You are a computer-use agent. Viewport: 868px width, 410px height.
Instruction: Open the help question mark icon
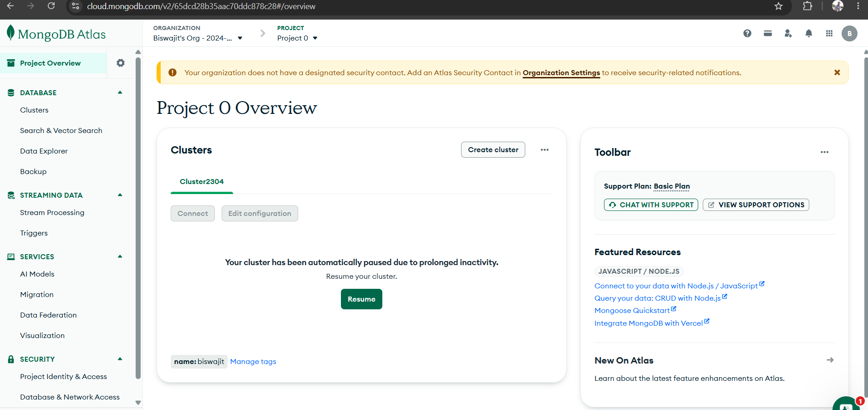pyautogui.click(x=747, y=33)
